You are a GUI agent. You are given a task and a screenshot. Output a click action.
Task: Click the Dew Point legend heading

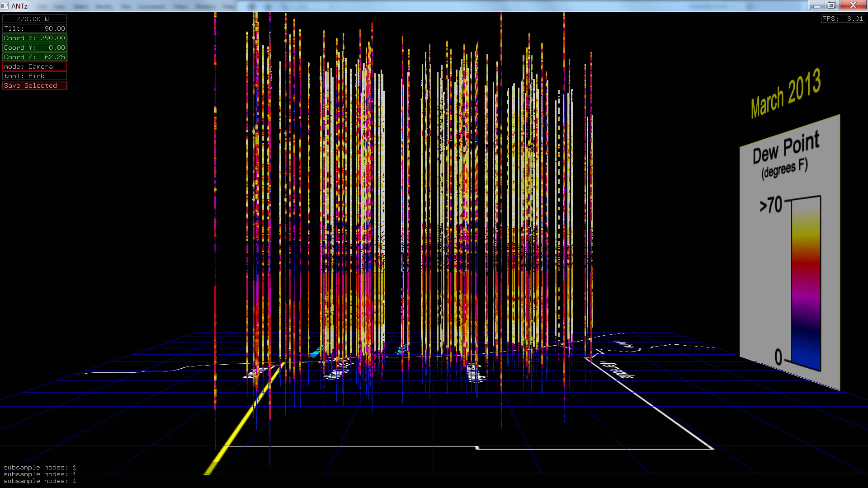pyautogui.click(x=786, y=148)
